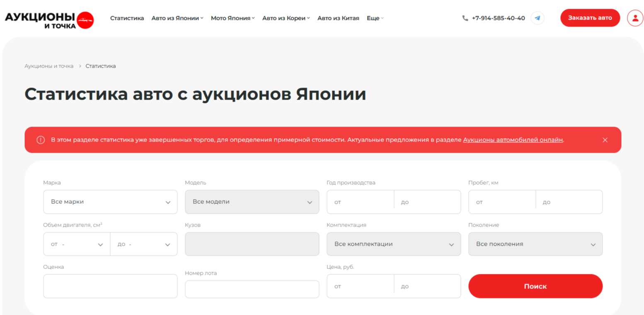Open the Все комплектации dropdown

pyautogui.click(x=394, y=244)
